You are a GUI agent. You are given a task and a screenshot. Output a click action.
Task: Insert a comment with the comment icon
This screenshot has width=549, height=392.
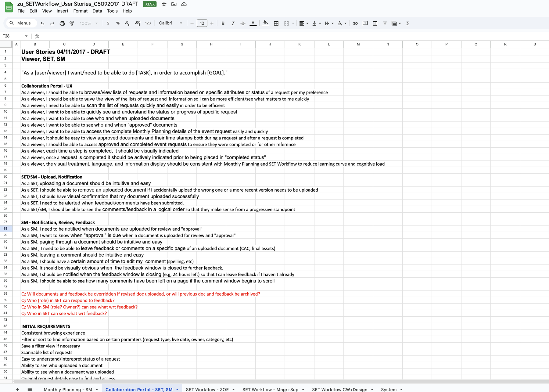click(365, 23)
